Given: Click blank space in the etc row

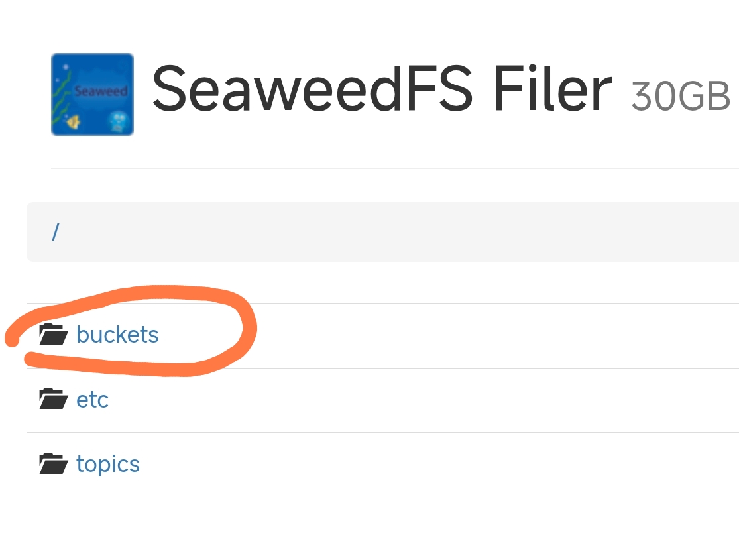Looking at the screenshot, I should click(x=431, y=400).
